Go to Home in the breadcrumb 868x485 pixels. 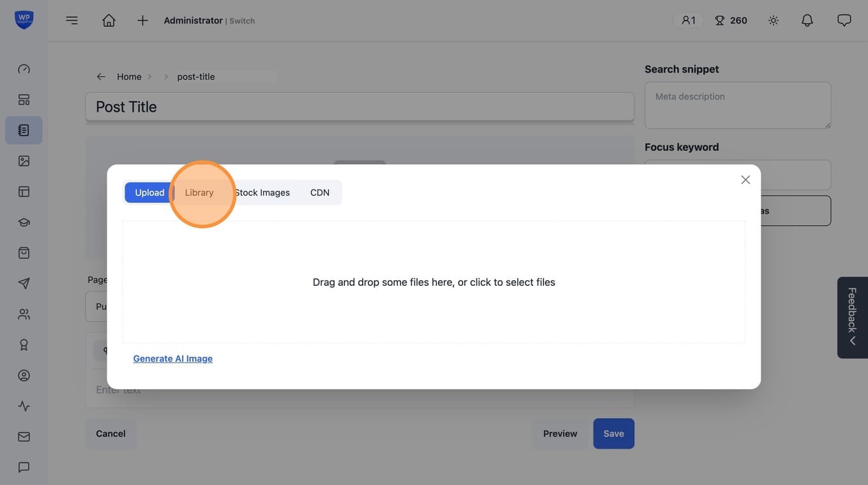[x=129, y=77]
